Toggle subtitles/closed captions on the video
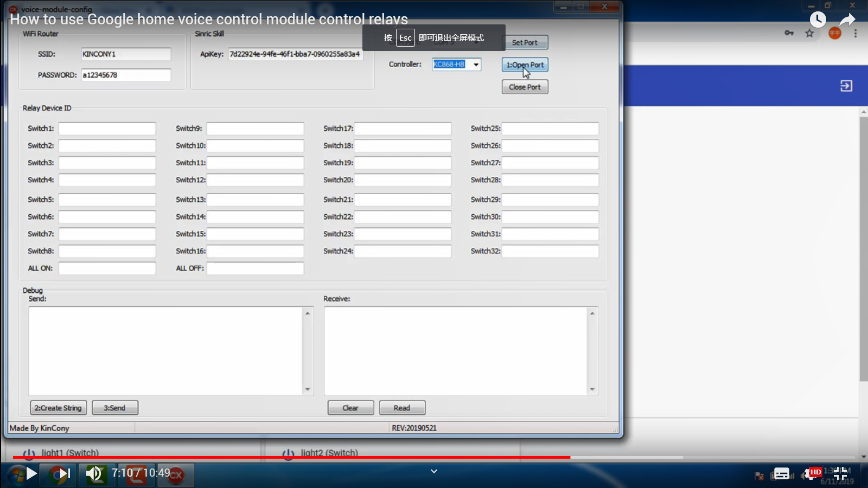868x488 pixels. (x=782, y=473)
